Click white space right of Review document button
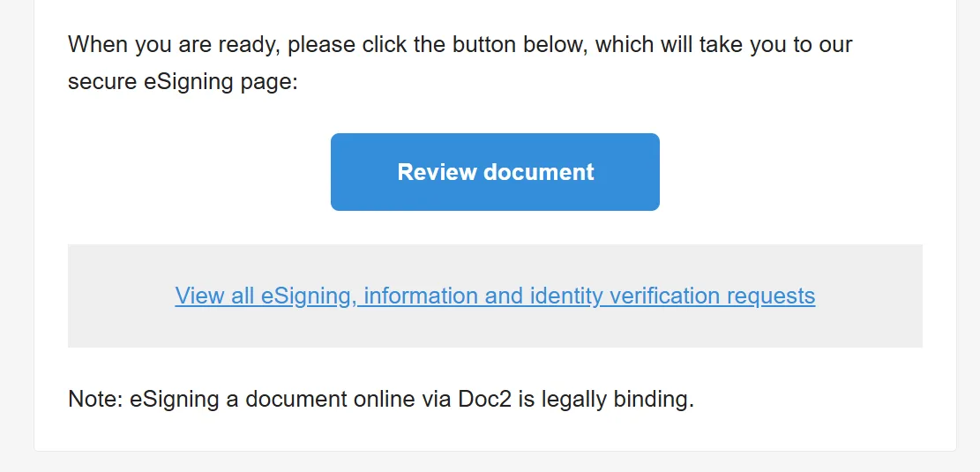This screenshot has width=980, height=472. pos(794,172)
